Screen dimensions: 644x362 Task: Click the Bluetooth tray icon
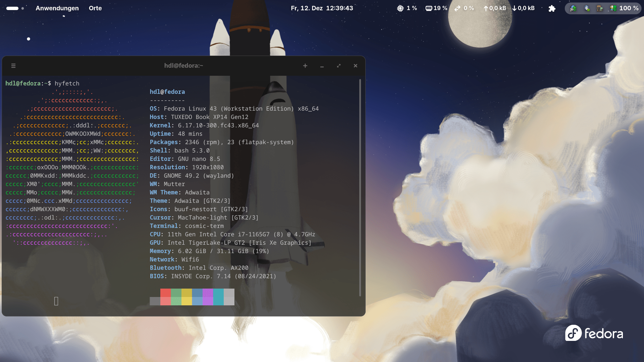click(x=587, y=8)
